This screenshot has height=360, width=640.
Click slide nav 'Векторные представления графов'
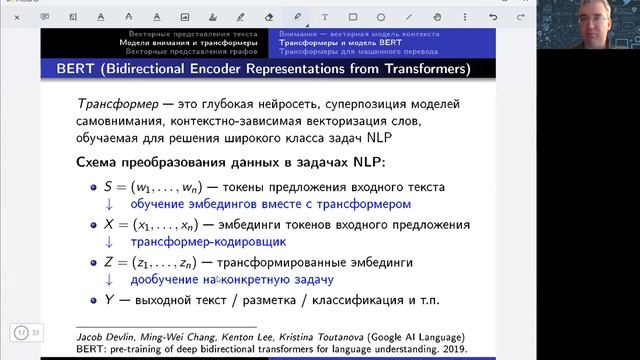pos(191,51)
